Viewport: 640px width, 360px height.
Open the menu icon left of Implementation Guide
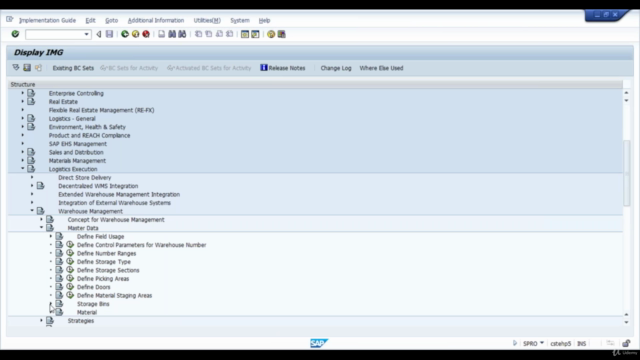pyautogui.click(x=10, y=20)
